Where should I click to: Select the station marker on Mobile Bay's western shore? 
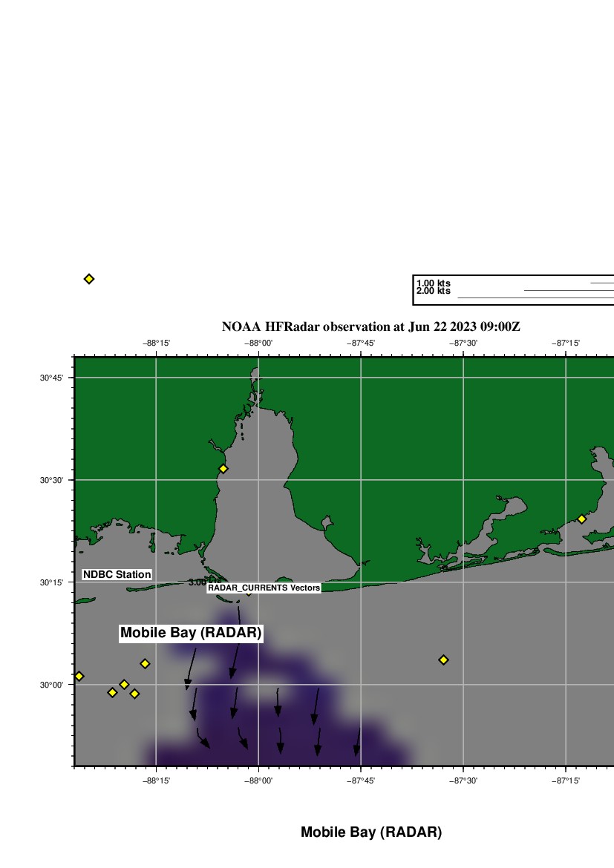tap(223, 469)
